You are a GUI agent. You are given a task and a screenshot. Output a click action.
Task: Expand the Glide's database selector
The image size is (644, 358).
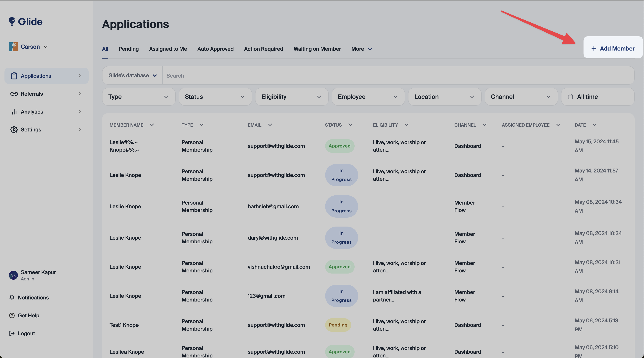(132, 76)
